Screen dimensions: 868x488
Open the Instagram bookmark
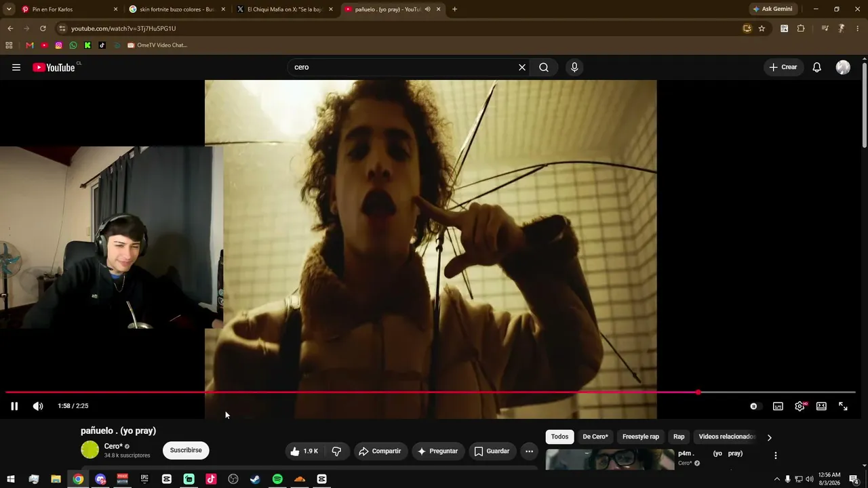pyautogui.click(x=59, y=45)
